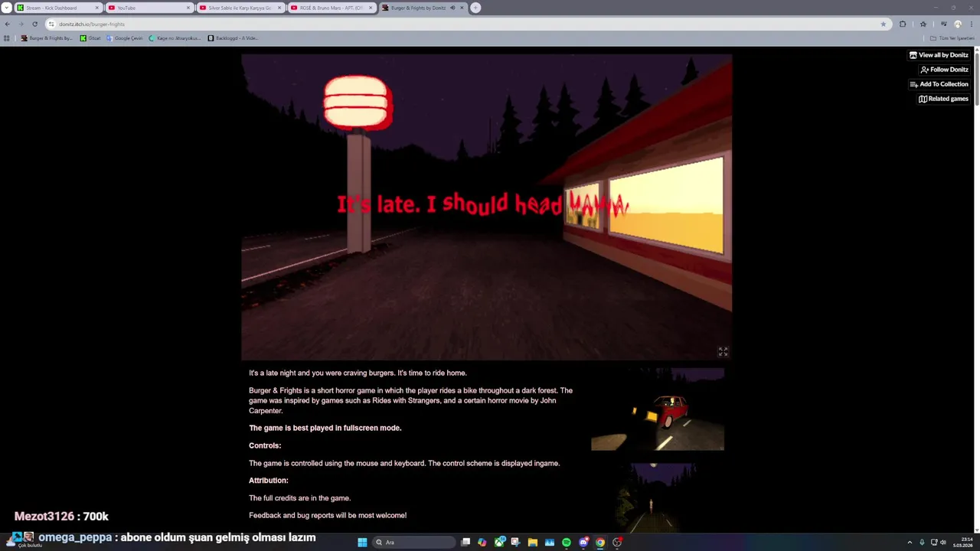Open File Explorer from the taskbar
The image size is (980, 551).
pos(532,543)
